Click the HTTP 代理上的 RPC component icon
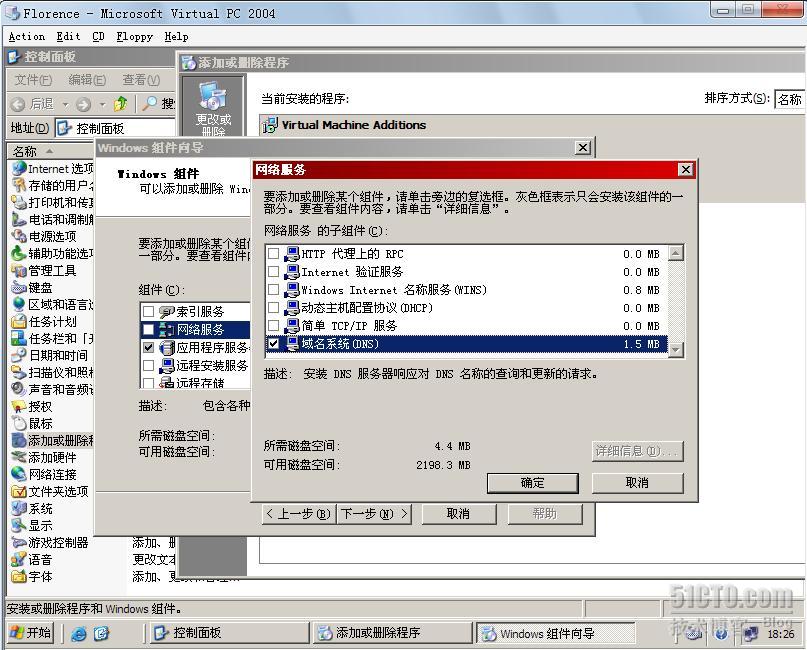 pos(292,253)
